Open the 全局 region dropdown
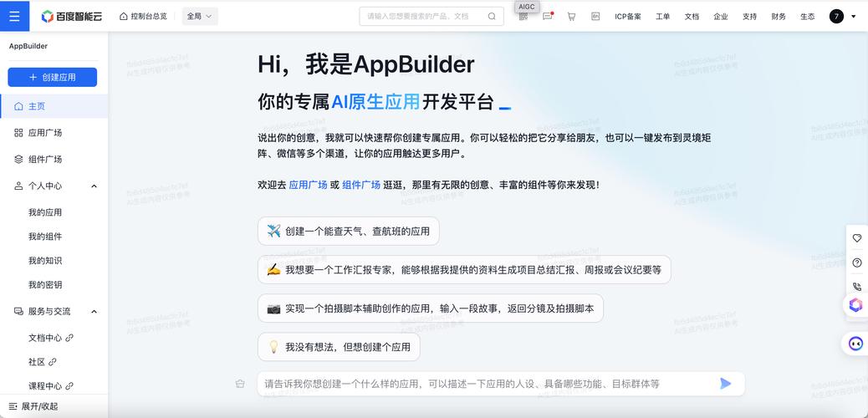The width and height of the screenshot is (868, 418). [200, 17]
